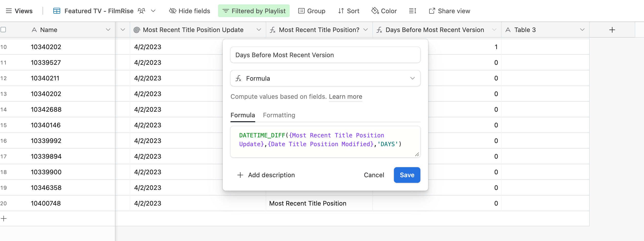The height and width of the screenshot is (241, 644).
Task: Open the narrow collapsed column dropdown chevron
Action: coord(123,30)
